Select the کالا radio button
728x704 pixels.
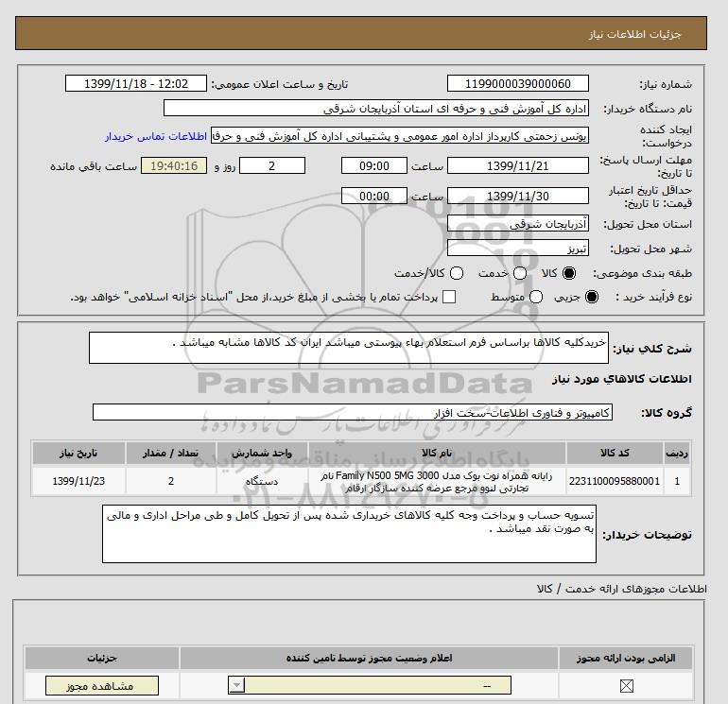coord(569,273)
